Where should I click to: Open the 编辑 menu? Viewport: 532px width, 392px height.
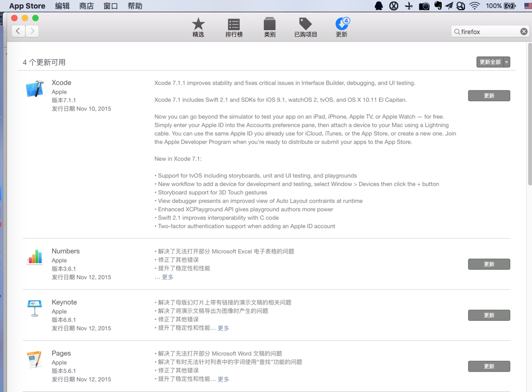click(62, 6)
